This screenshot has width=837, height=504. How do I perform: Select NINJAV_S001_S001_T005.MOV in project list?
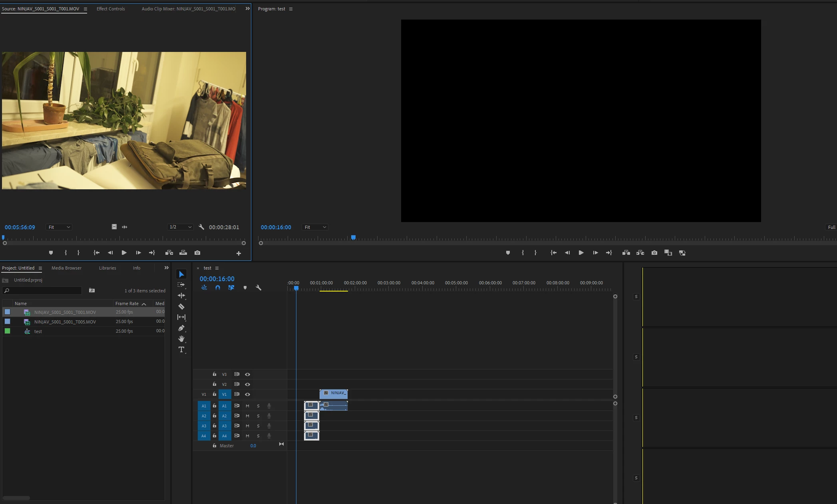(65, 322)
